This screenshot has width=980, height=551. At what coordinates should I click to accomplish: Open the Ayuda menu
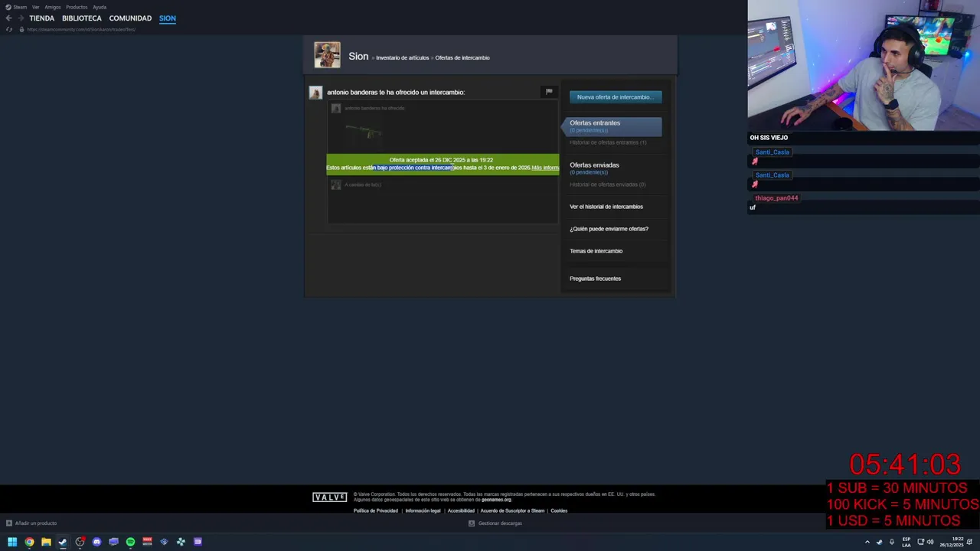point(100,7)
